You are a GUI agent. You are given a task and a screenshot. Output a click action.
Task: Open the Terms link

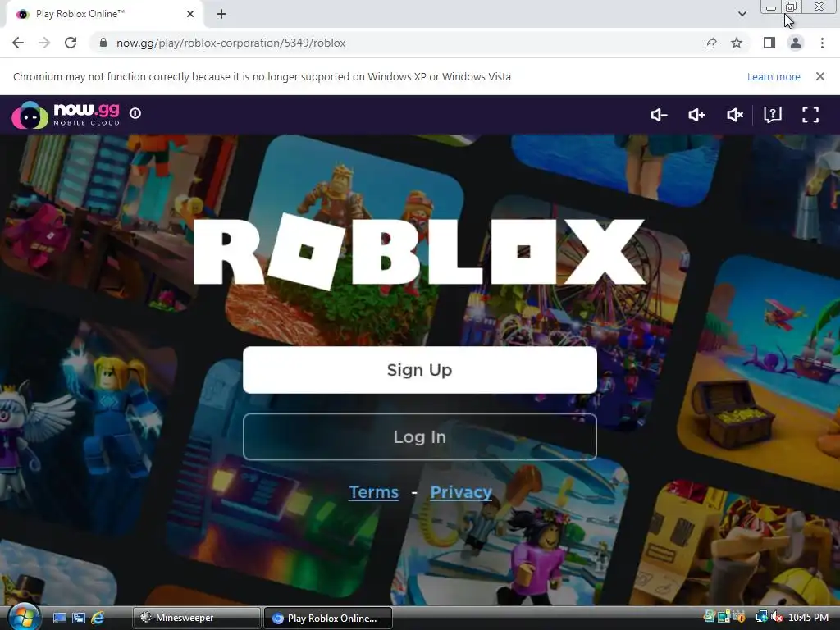point(373,492)
